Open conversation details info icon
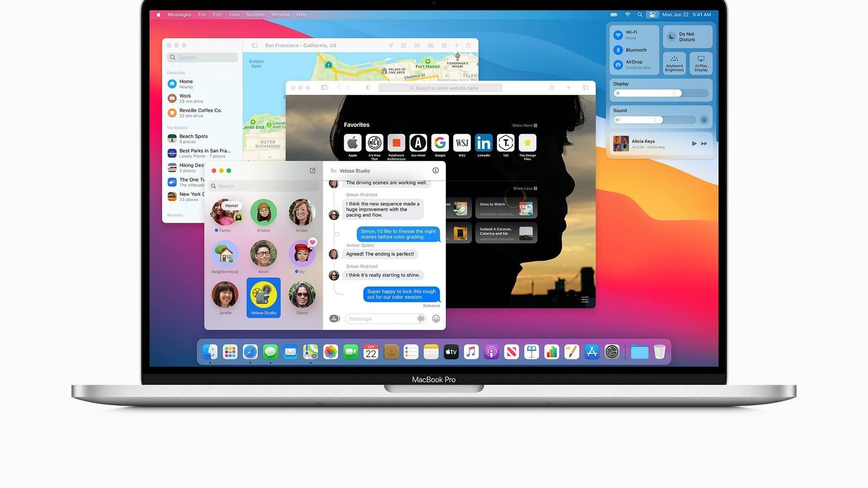The width and height of the screenshot is (868, 488). pos(435,170)
